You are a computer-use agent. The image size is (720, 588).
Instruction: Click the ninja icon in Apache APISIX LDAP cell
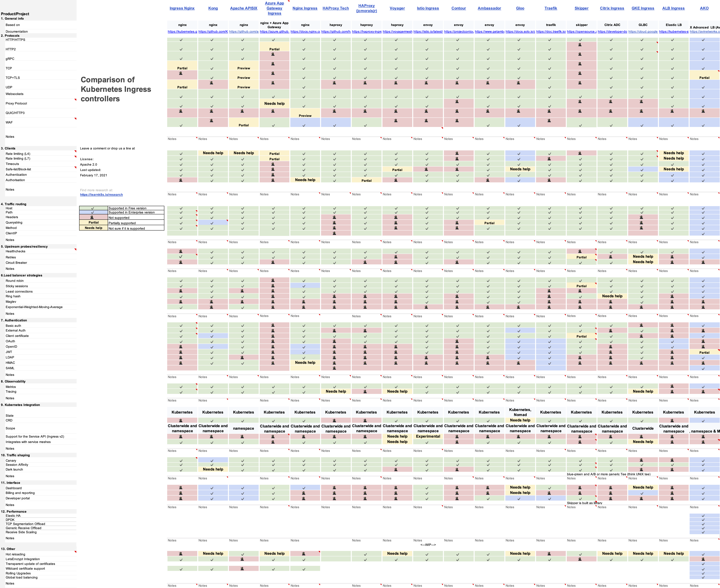(242, 357)
